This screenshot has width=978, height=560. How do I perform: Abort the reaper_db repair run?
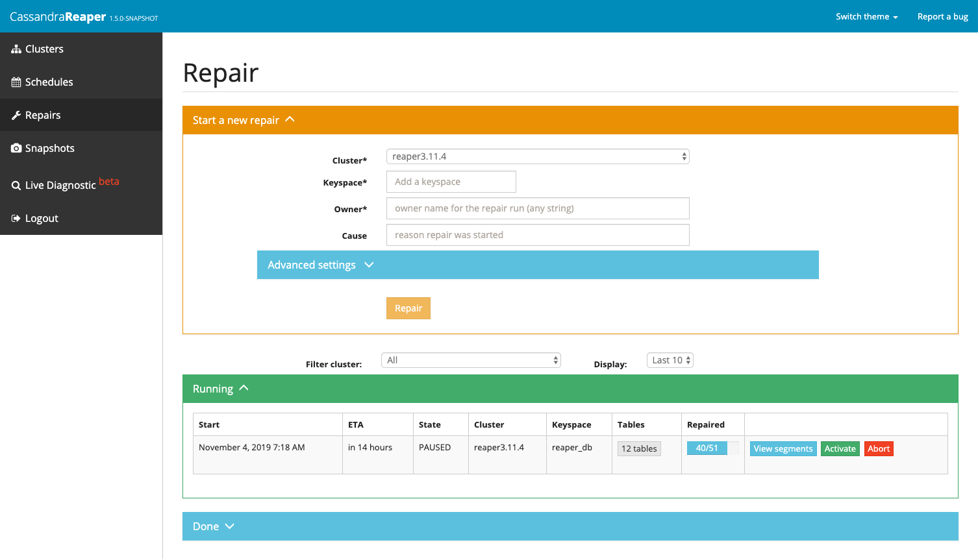click(879, 448)
